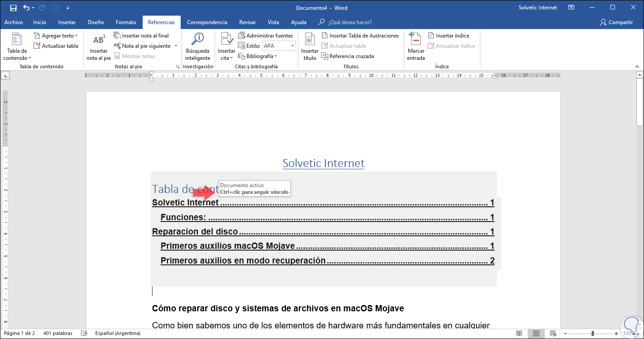The image size is (644, 339).
Task: Click the tab selector at ruler corner
Action: (x=5, y=75)
